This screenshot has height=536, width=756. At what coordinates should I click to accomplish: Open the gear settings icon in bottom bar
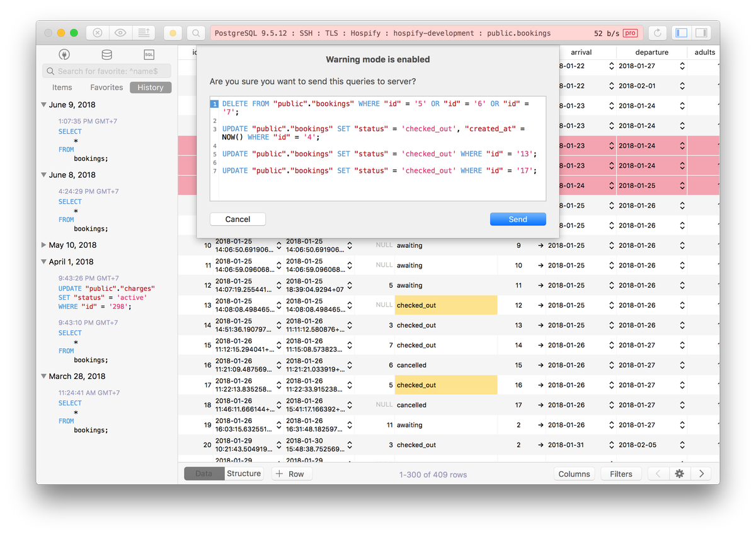[x=679, y=474]
